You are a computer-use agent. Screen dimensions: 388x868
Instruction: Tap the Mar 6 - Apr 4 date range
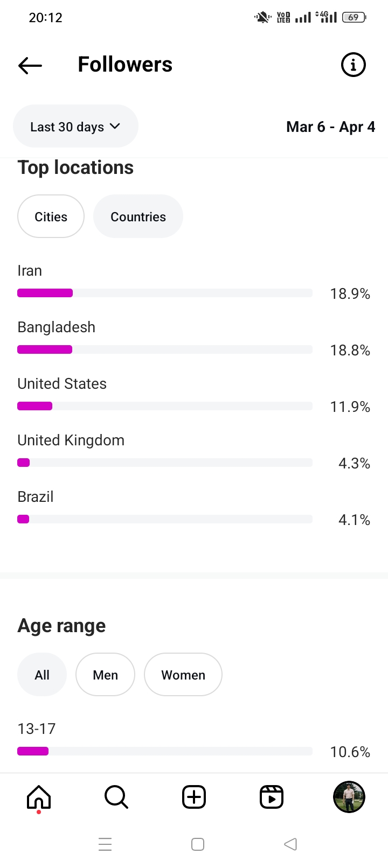point(330,127)
